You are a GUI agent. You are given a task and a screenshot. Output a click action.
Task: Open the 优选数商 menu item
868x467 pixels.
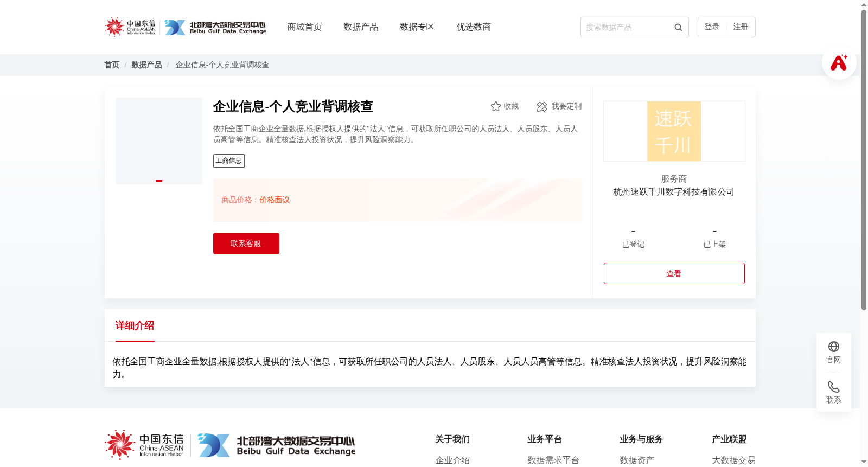(474, 27)
